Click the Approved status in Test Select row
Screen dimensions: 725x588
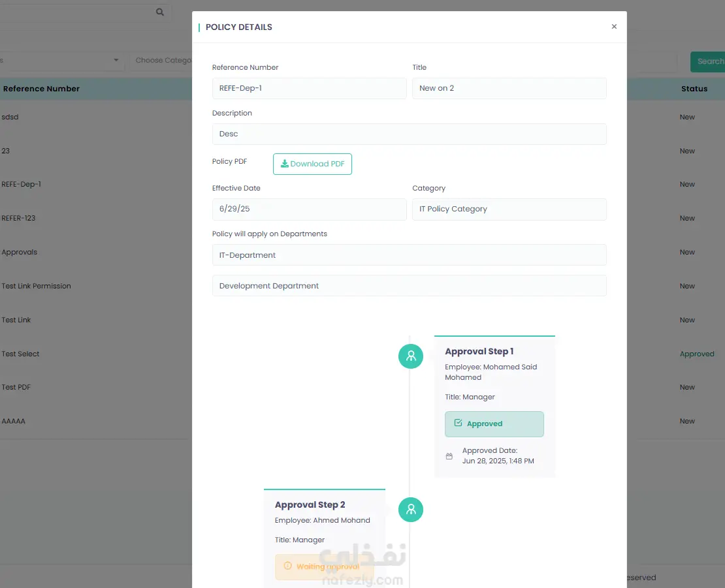coord(697,354)
